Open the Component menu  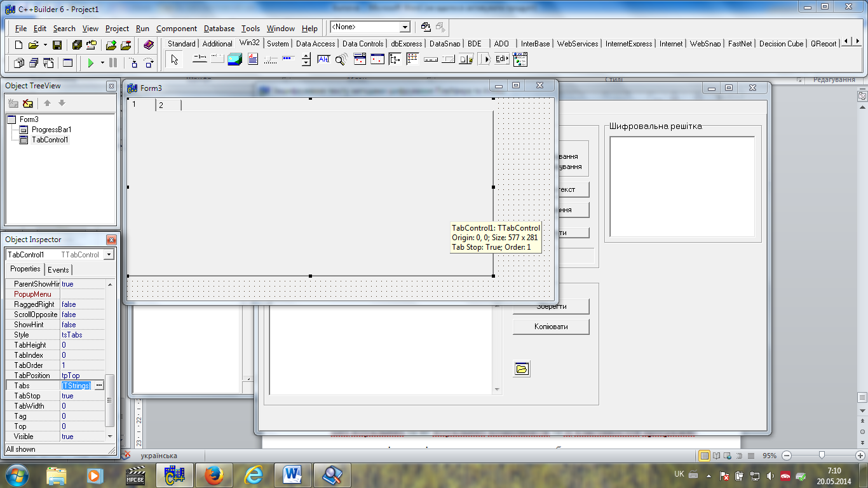pyautogui.click(x=177, y=29)
